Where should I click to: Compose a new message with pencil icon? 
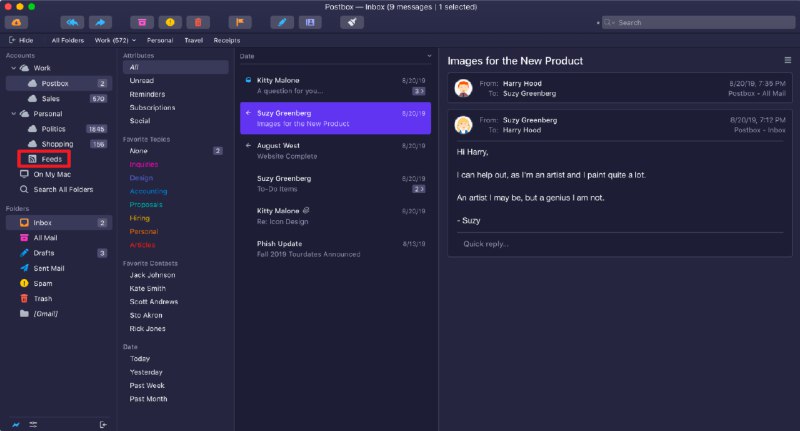[x=282, y=22]
